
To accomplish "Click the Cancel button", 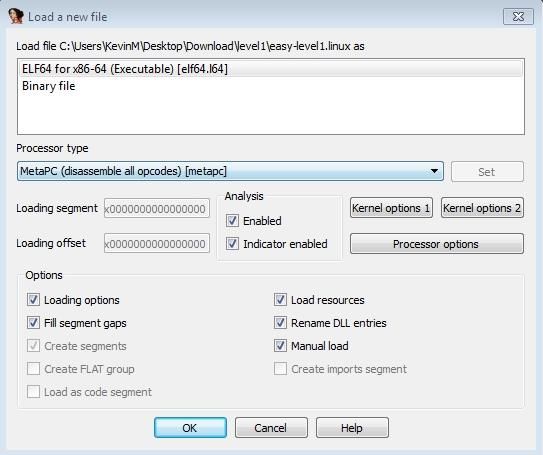I will point(271,428).
